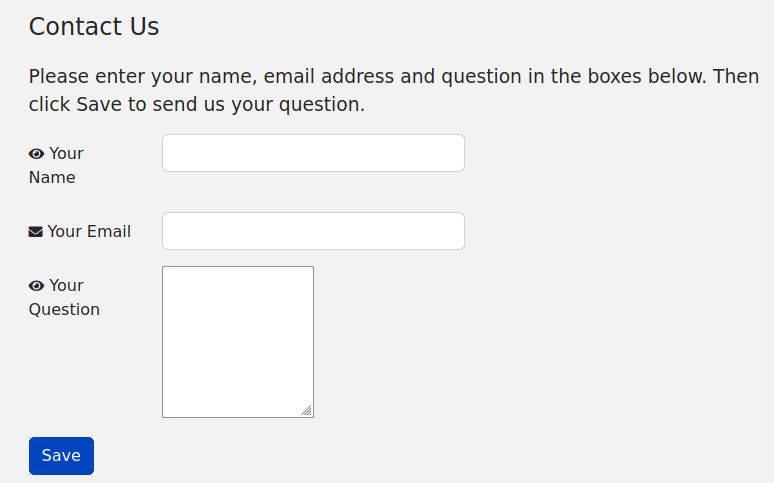
Task: Click inside the Your Question text area
Action: point(238,341)
